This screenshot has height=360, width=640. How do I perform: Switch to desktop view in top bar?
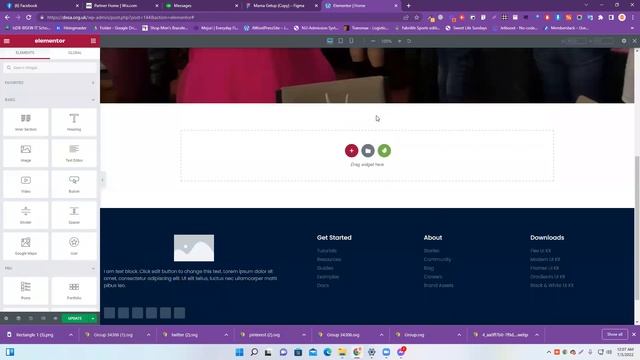tap(330, 41)
